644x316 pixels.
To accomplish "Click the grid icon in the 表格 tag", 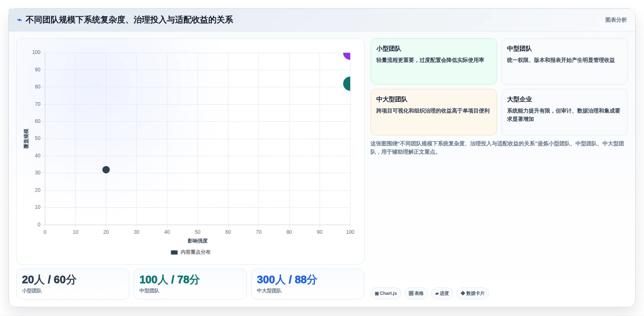I will point(411,294).
